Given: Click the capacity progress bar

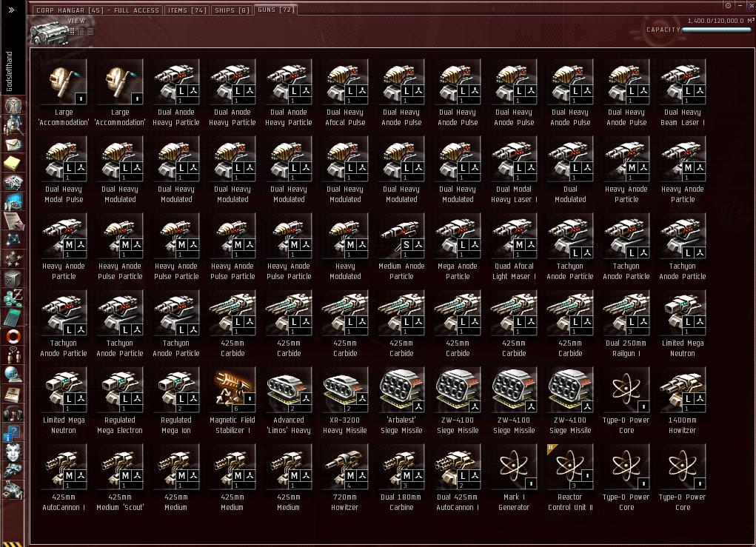Looking at the screenshot, I should coord(717,30).
